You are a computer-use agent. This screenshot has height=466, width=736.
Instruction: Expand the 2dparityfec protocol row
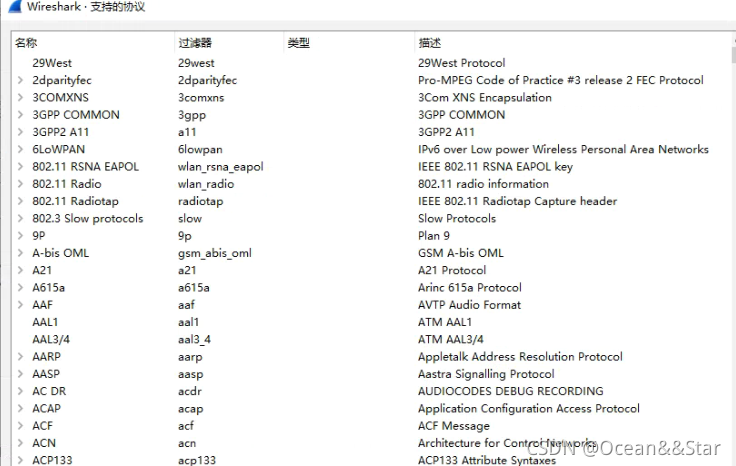pyautogui.click(x=20, y=80)
